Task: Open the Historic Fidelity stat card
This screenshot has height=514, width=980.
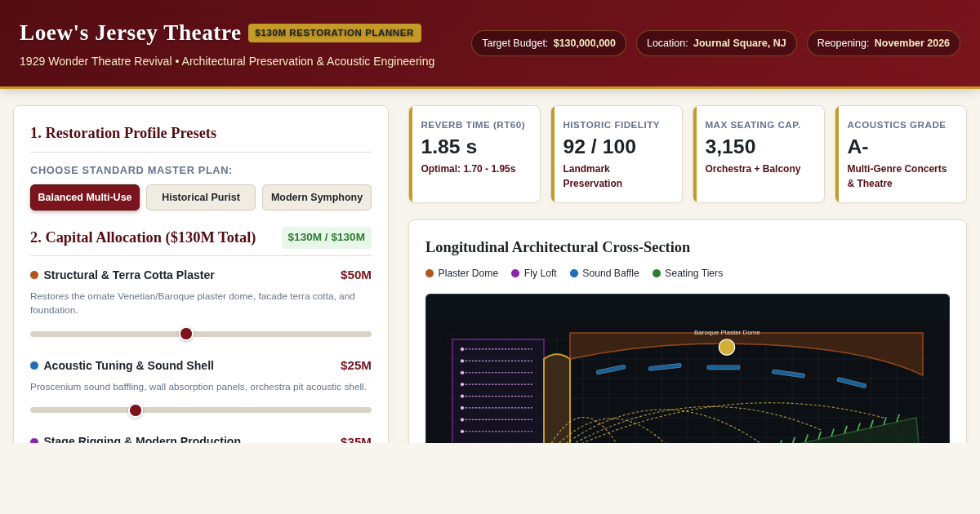Action: click(617, 154)
